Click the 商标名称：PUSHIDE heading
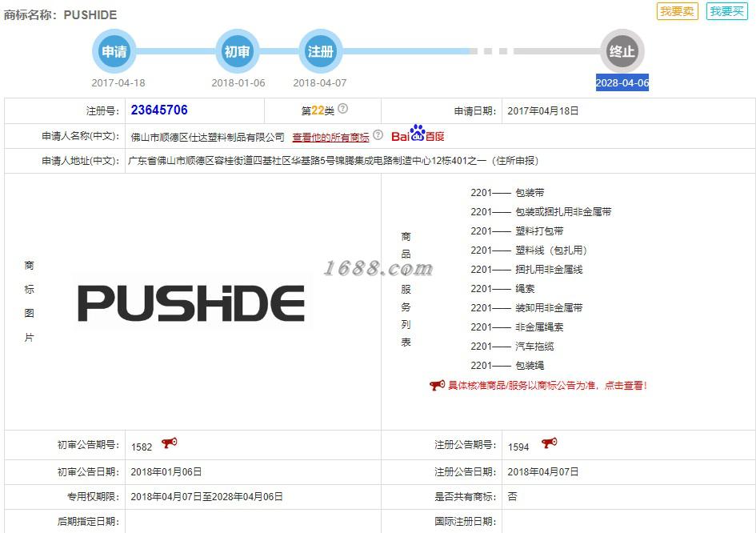The image size is (756, 533). (x=60, y=15)
